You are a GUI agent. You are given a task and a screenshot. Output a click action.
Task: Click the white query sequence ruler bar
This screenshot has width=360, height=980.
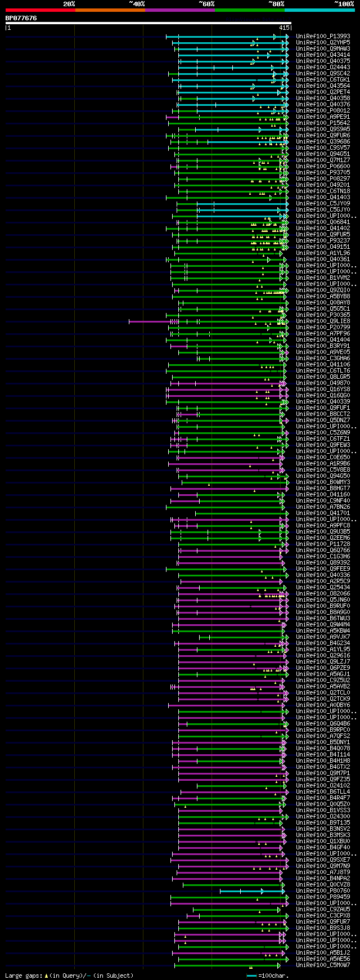(148, 23)
